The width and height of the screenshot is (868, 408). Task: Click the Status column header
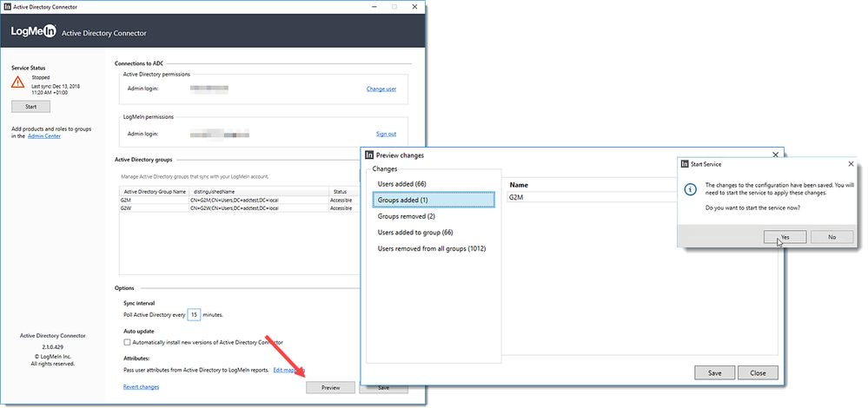(343, 191)
